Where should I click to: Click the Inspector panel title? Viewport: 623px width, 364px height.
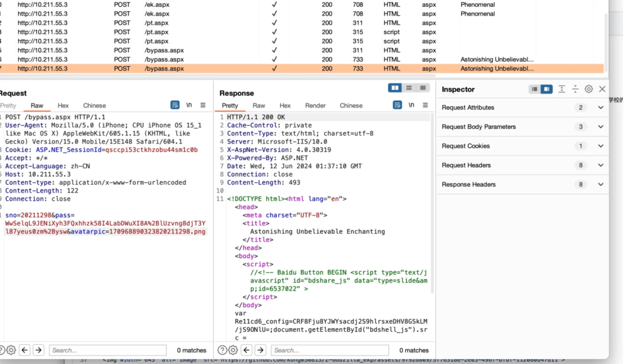tap(458, 89)
